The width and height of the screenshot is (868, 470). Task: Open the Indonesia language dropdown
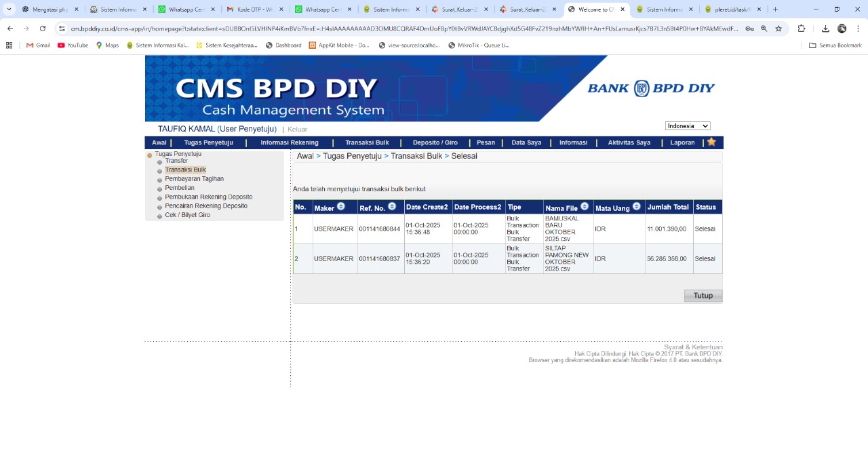point(688,126)
